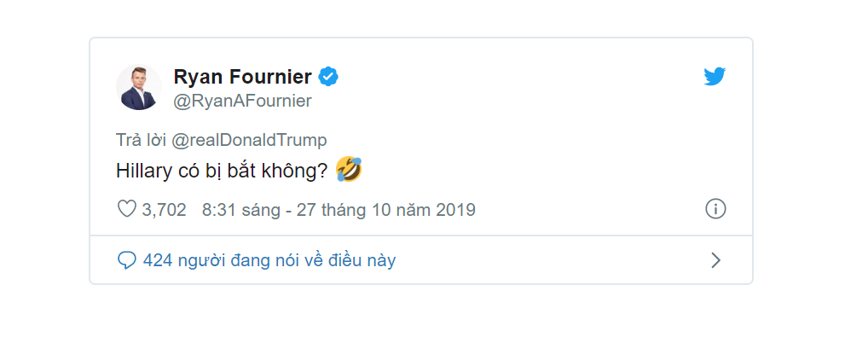The height and width of the screenshot is (343, 868).
Task: Click the reply speech bubble icon
Action: coord(126,260)
